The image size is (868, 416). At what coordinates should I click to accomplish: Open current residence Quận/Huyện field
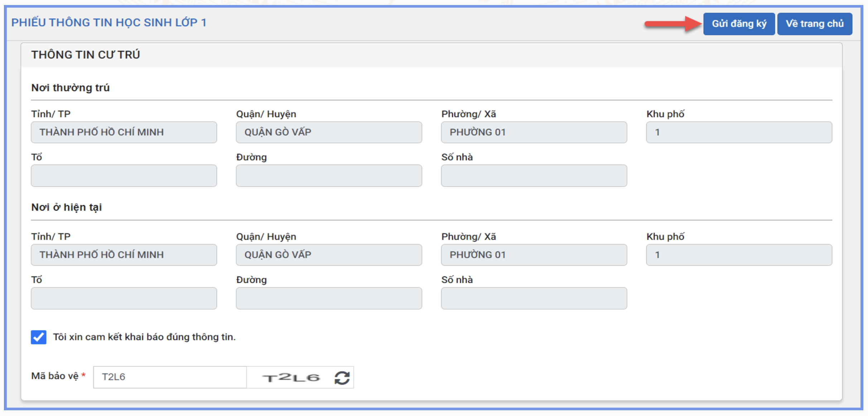329,255
